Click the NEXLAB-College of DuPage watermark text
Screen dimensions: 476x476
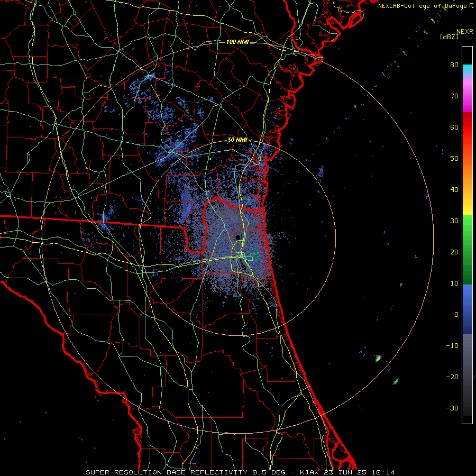click(x=425, y=6)
